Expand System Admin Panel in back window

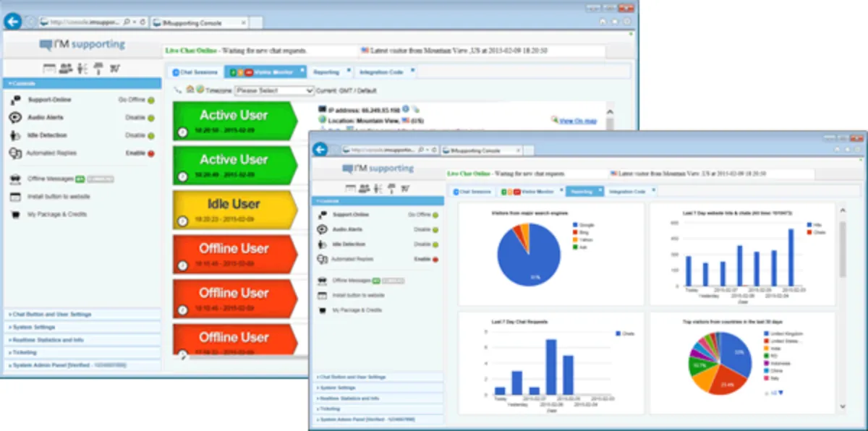tap(82, 366)
